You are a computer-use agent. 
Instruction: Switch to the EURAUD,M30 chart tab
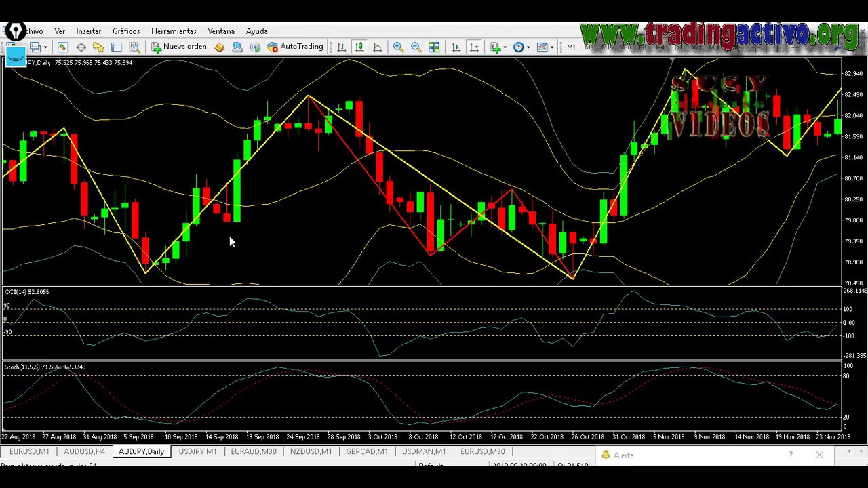[x=254, y=451]
